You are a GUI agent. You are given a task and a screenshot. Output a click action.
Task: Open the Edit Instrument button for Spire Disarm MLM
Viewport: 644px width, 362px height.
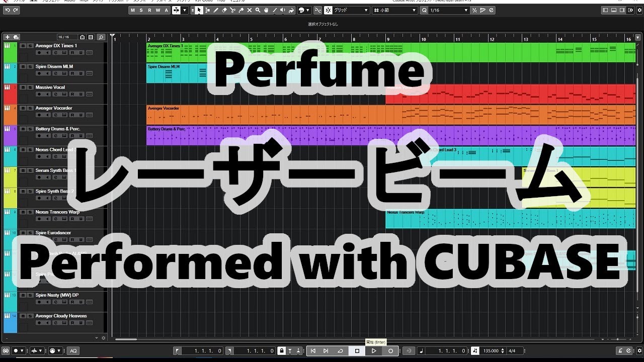pyautogui.click(x=64, y=73)
